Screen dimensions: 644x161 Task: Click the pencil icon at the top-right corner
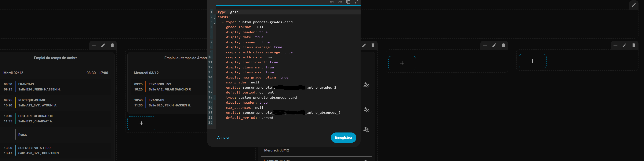click(634, 5)
